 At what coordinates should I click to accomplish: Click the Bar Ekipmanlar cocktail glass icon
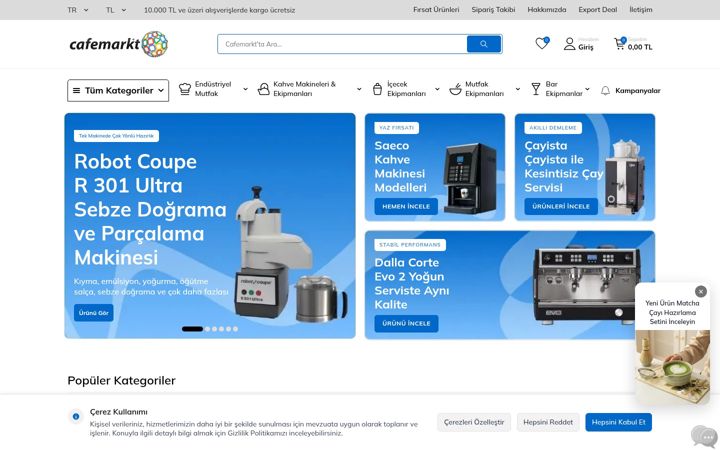pyautogui.click(x=535, y=89)
